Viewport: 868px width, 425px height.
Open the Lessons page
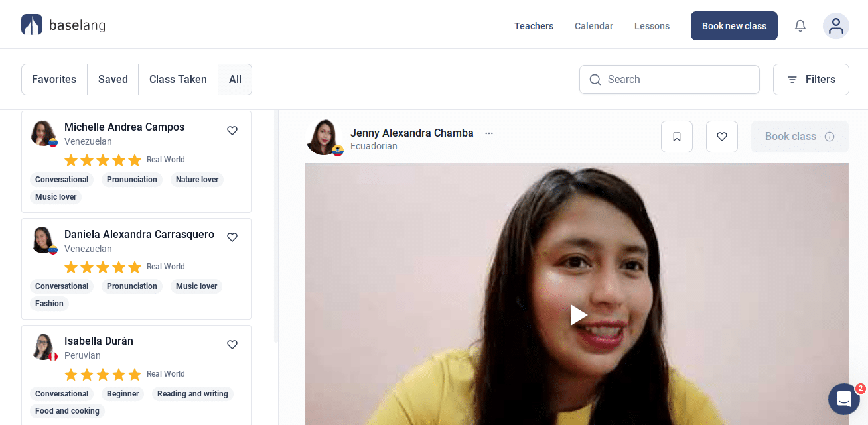(x=651, y=26)
